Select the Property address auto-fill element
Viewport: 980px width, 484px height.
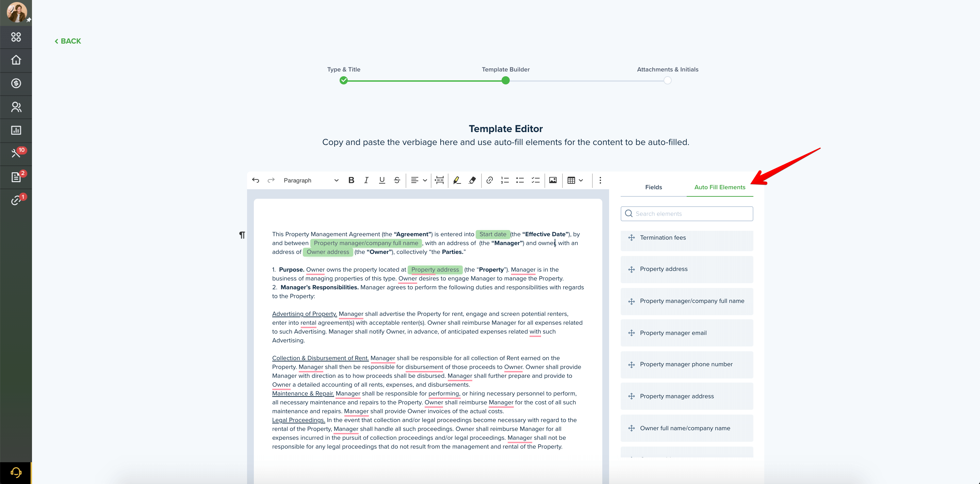point(687,269)
